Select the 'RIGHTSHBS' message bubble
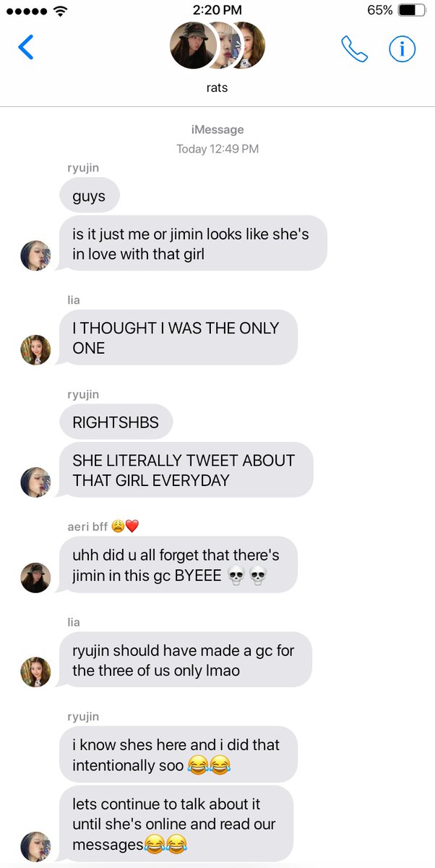The height and width of the screenshot is (868, 435). point(116,422)
